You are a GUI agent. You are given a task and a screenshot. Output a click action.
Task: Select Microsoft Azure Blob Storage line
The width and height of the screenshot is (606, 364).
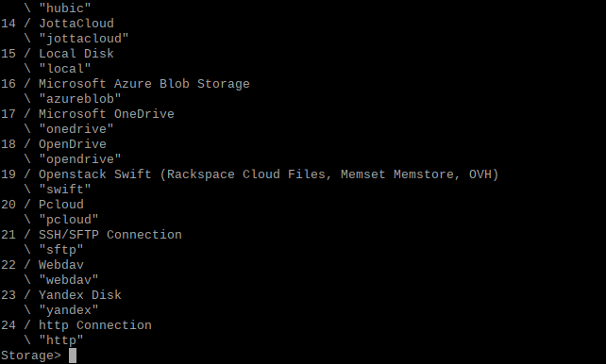[126, 84]
